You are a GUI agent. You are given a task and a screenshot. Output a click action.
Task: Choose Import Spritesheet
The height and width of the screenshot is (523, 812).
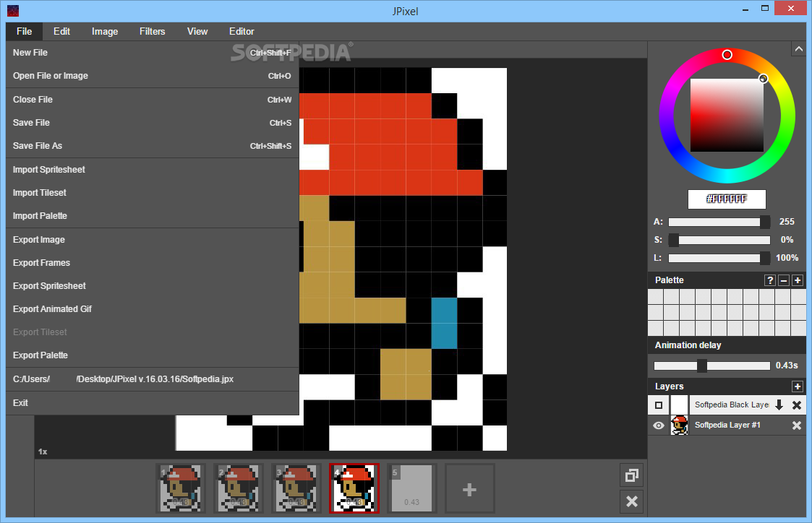pyautogui.click(x=153, y=170)
